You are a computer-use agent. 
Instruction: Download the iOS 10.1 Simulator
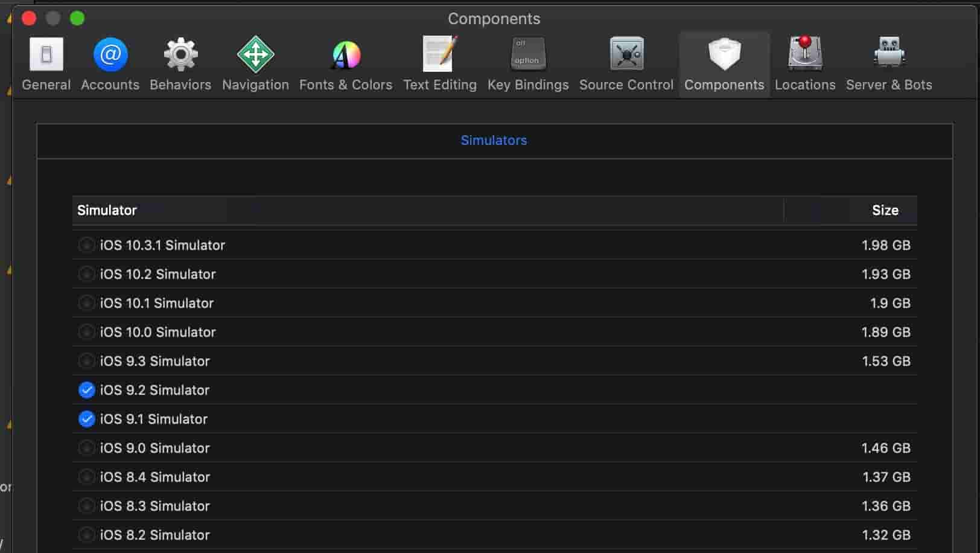(x=86, y=303)
